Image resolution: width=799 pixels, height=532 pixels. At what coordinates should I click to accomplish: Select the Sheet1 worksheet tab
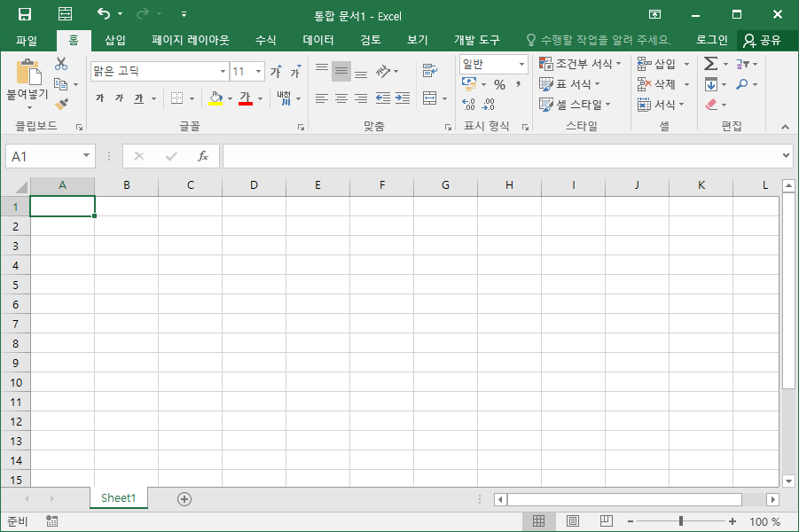(119, 497)
